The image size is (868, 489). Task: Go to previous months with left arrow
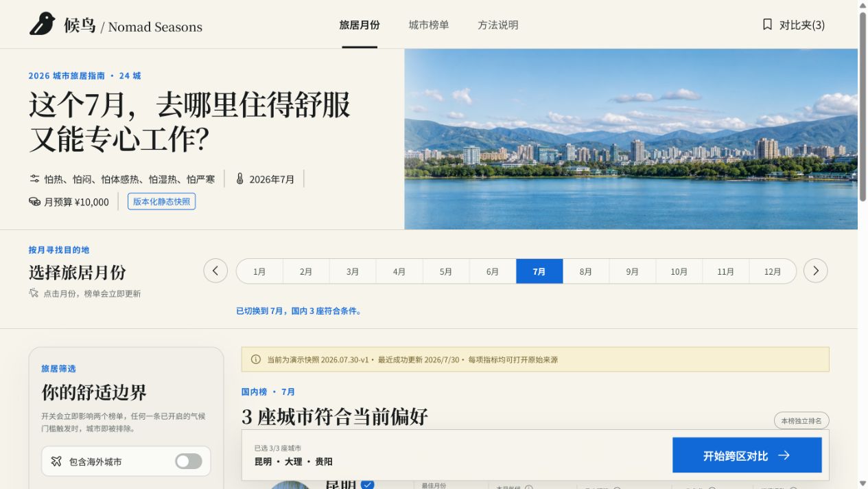pyautogui.click(x=215, y=271)
